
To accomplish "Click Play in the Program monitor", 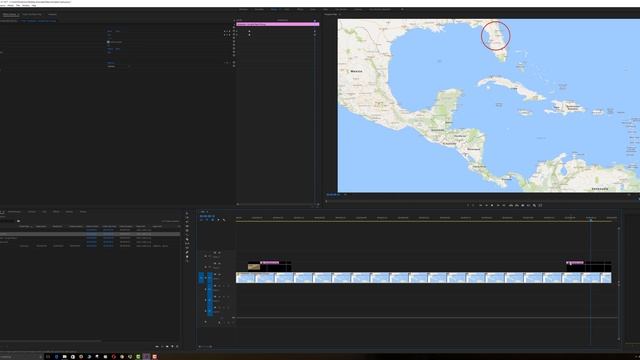I will [x=492, y=205].
